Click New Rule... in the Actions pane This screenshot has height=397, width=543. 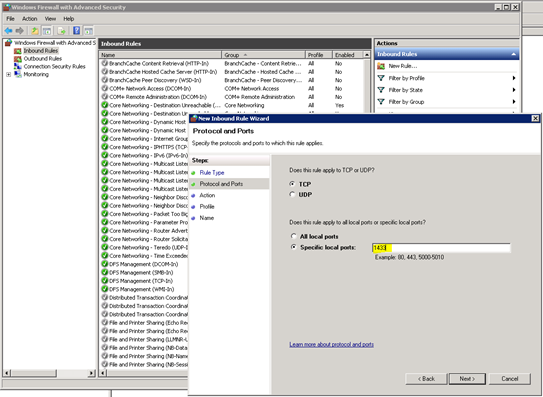click(x=403, y=66)
